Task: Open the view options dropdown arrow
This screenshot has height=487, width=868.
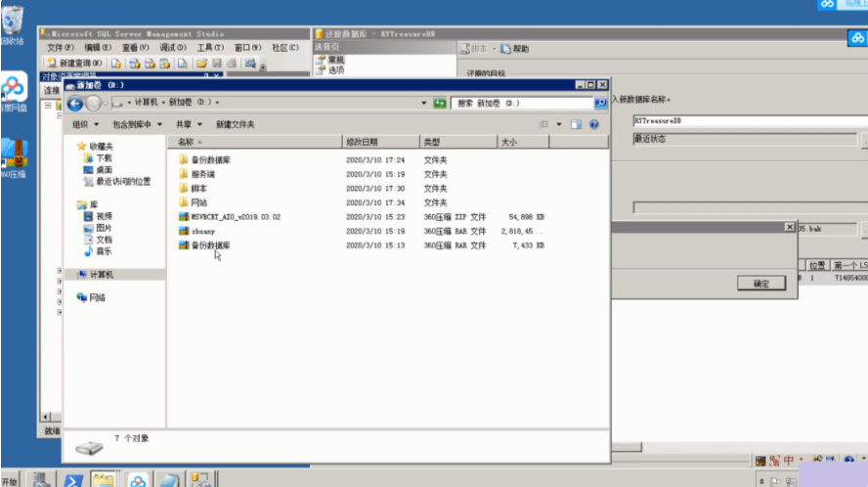Action: click(559, 124)
